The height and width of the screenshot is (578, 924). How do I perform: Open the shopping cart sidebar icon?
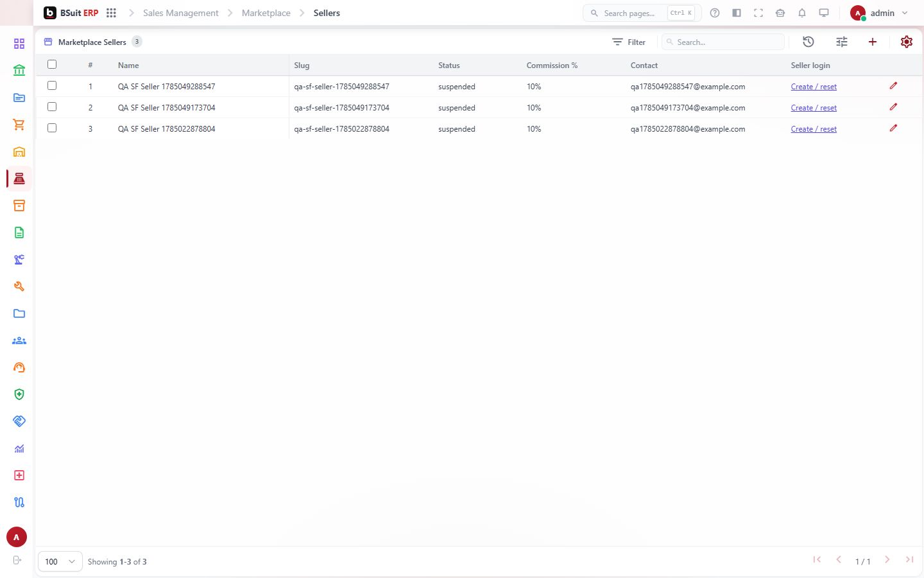pyautogui.click(x=19, y=125)
